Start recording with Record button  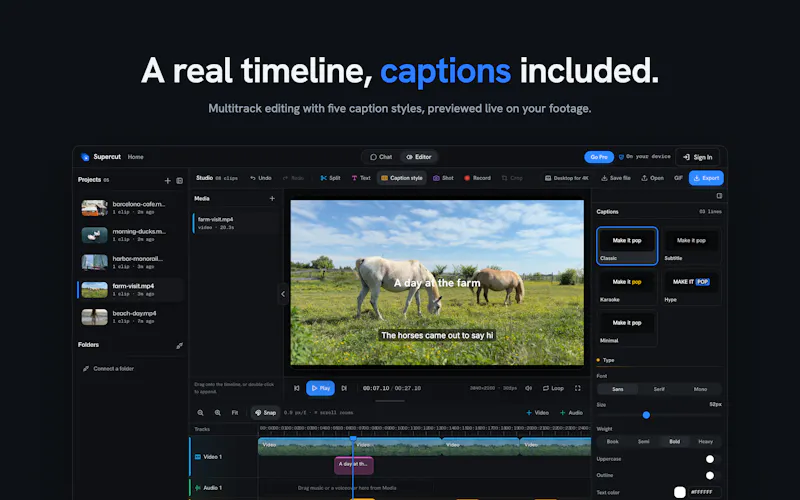pos(478,178)
